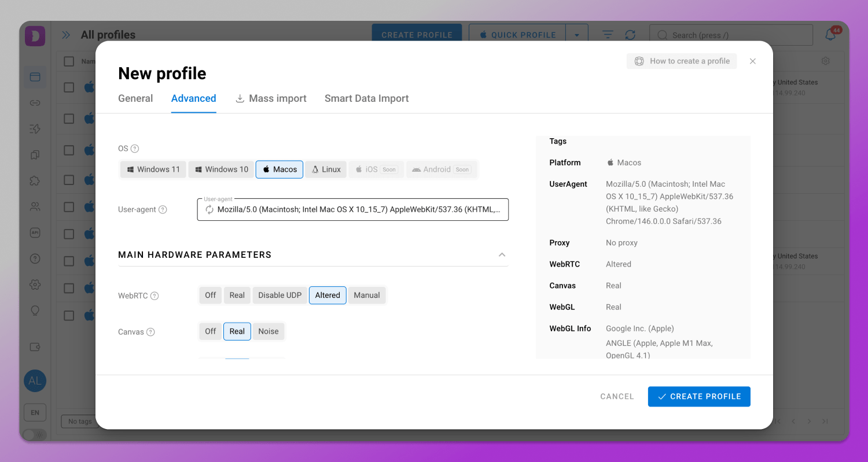868x462 pixels.
Task: Collapse Main Hardware Parameters section
Action: [502, 255]
